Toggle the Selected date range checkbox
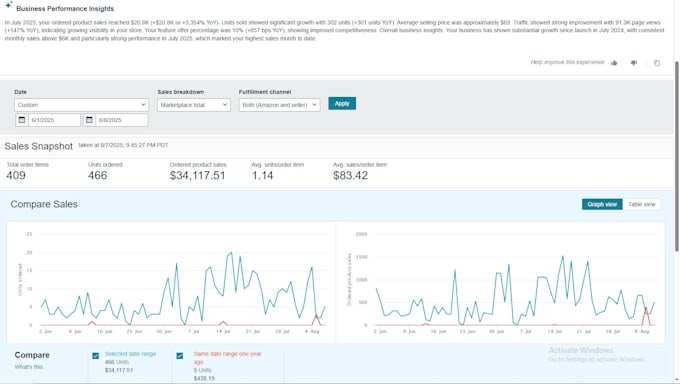 point(95,356)
